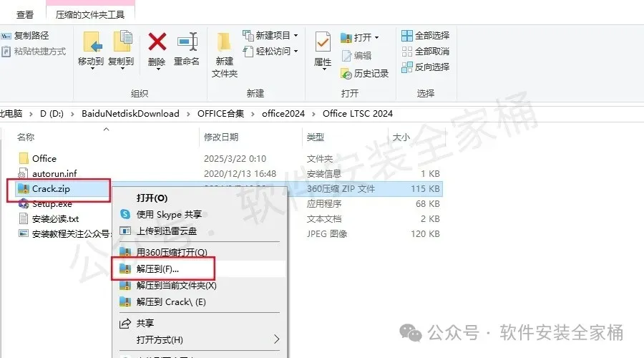Click the Copy path button
The image size is (644, 358).
point(25,36)
